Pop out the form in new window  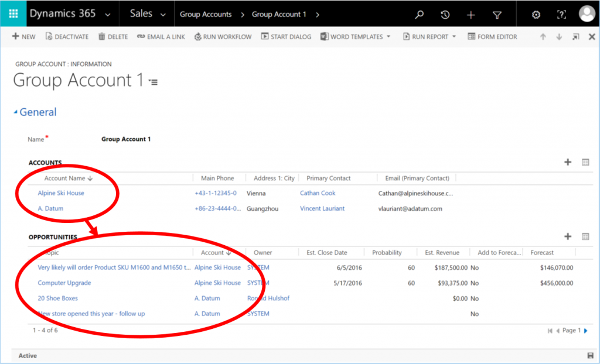[575, 37]
